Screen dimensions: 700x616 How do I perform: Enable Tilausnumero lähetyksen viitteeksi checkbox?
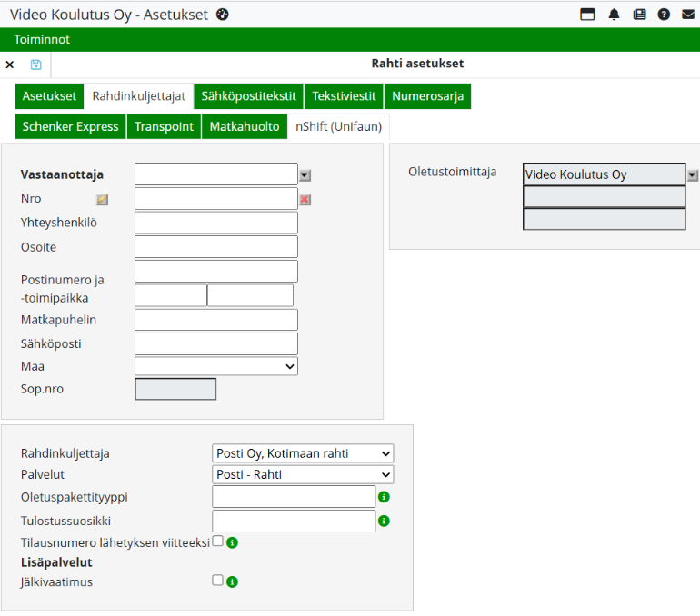coord(218,541)
